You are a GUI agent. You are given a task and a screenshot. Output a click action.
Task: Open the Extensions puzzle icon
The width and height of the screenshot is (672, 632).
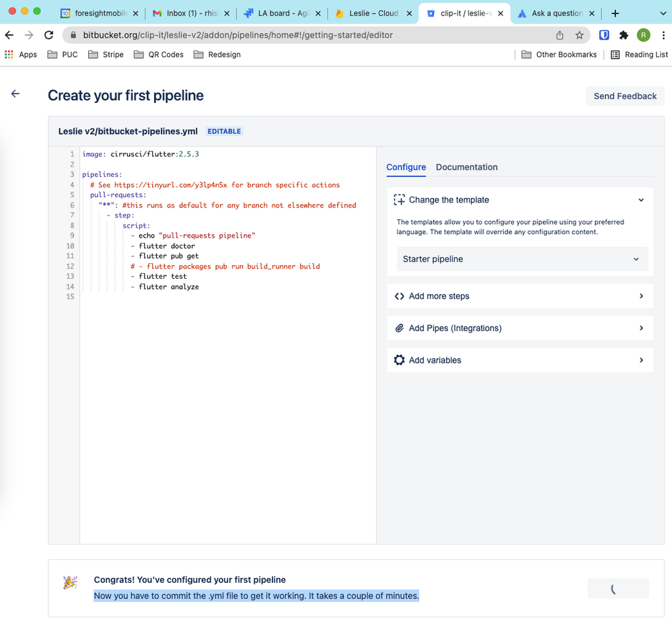click(x=624, y=35)
